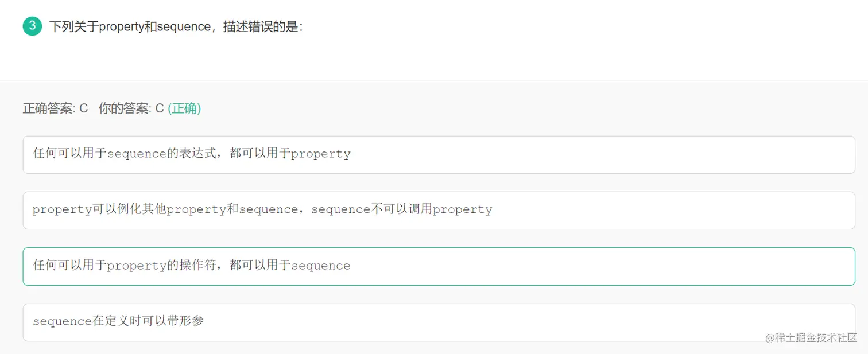Open the 稀土掘金技术社区 watermark link
Screen dimensions: 868x354
click(817, 338)
